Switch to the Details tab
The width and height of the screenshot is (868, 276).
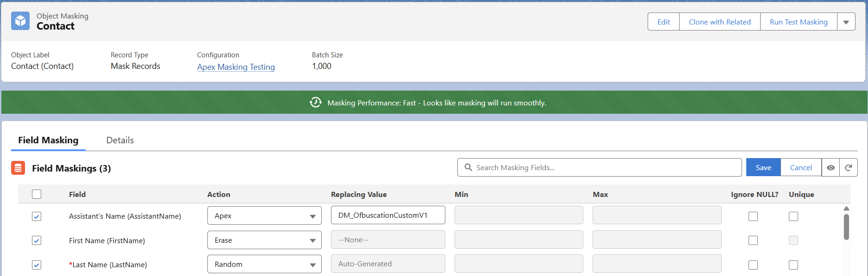(x=120, y=141)
